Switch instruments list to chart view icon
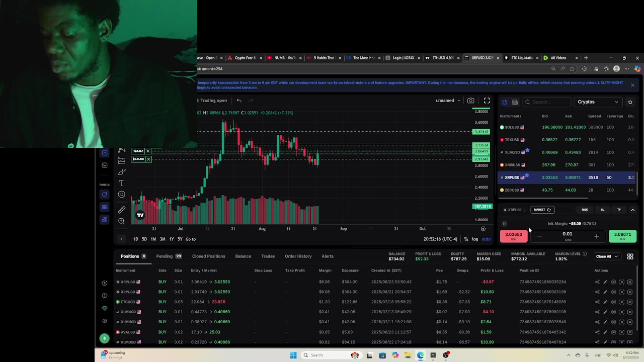644x362 pixels. click(x=505, y=102)
